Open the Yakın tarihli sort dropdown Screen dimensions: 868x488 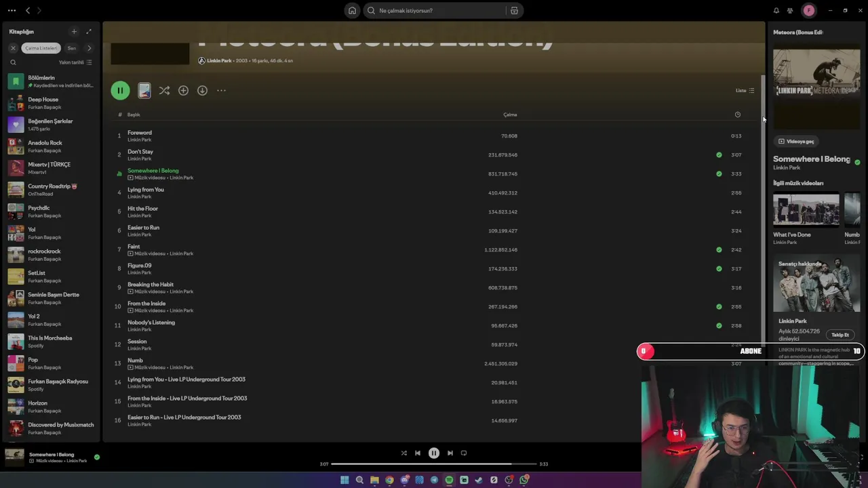75,62
